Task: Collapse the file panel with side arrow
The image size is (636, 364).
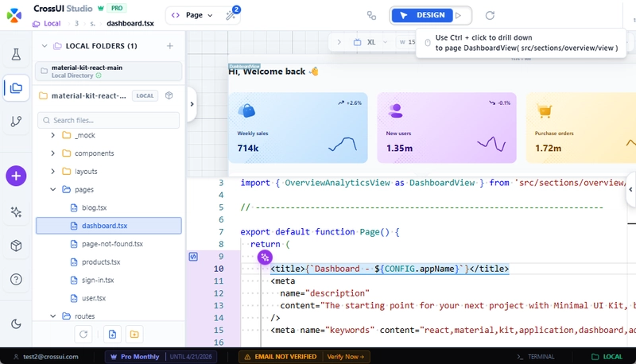Action: click(x=192, y=104)
